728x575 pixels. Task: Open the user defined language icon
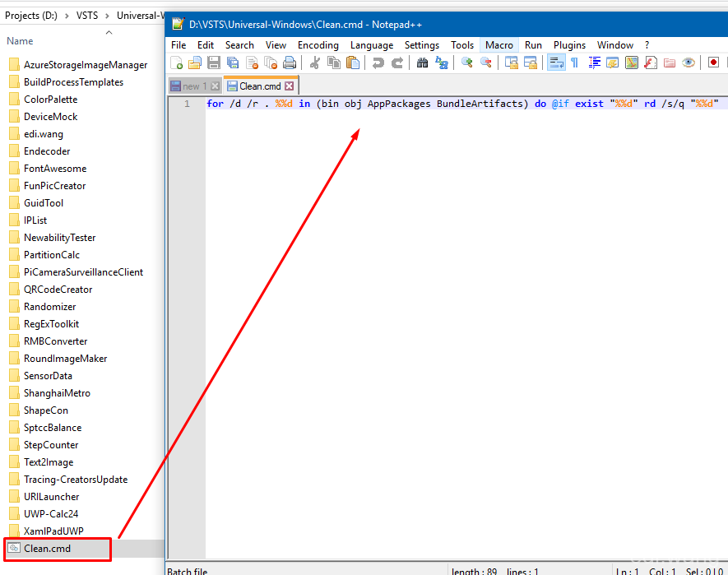click(x=612, y=63)
